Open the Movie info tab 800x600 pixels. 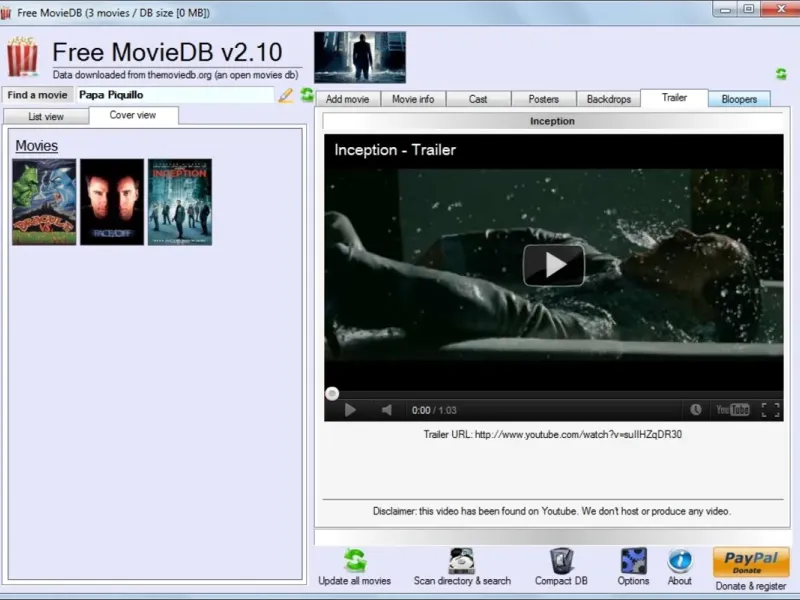[x=413, y=99]
